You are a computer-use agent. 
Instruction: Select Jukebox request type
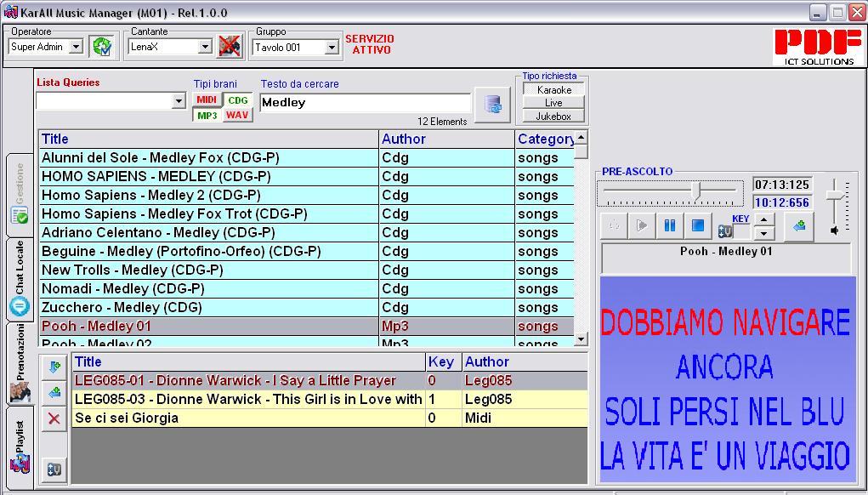point(553,117)
